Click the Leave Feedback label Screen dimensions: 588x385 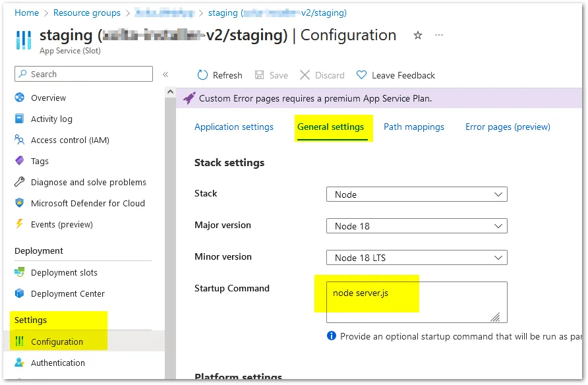(403, 75)
